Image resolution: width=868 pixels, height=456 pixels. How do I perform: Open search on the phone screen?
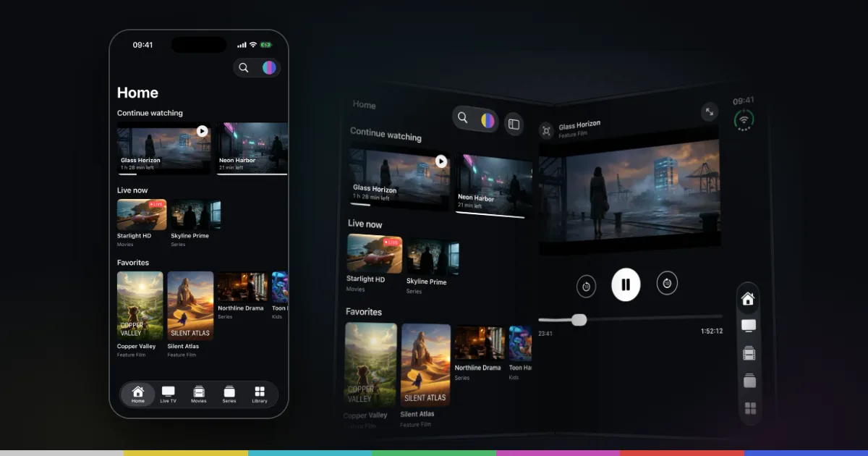pos(244,67)
